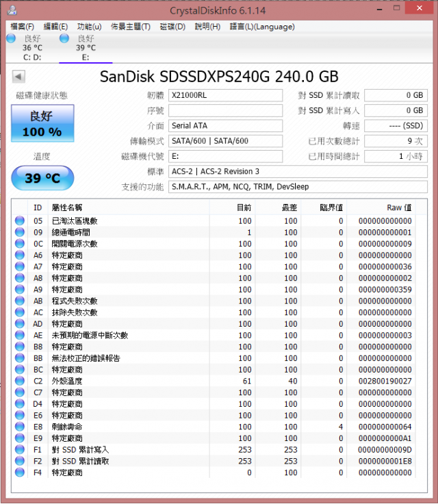Image resolution: width=438 pixels, height=504 pixels.
Task: Click status orb of attribute AE
Action: click(x=20, y=335)
